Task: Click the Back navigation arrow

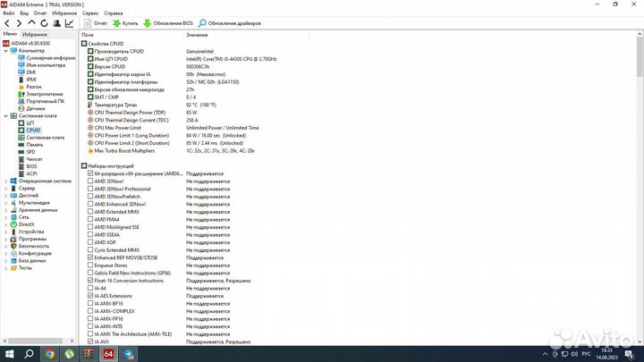Action: 7,23
